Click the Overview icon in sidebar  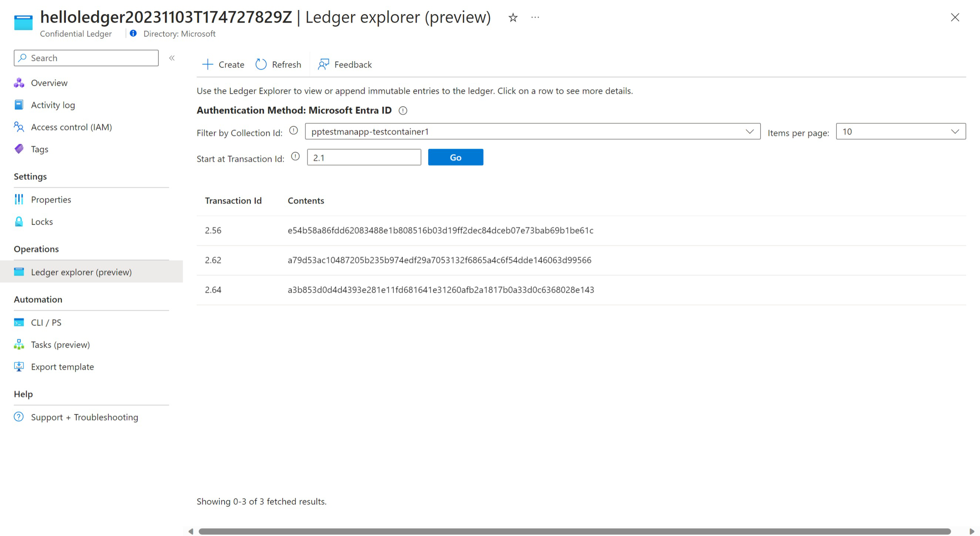coord(19,83)
